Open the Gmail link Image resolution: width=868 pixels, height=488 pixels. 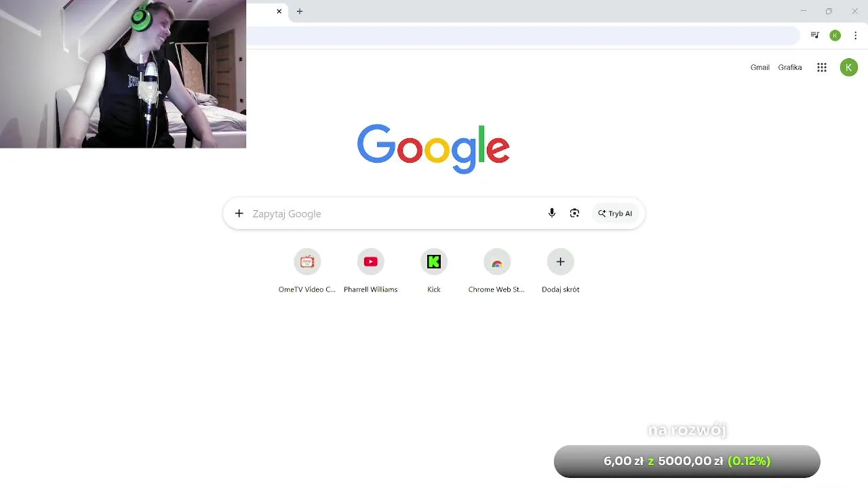760,67
